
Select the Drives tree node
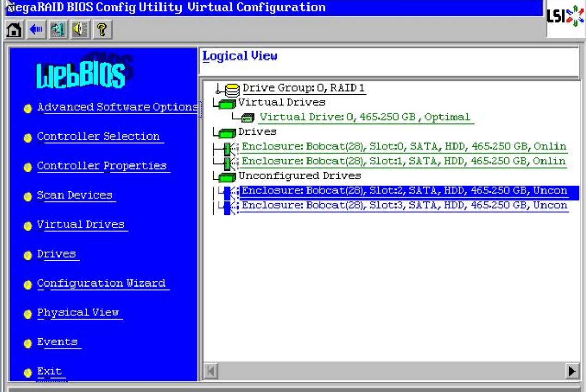click(x=257, y=132)
